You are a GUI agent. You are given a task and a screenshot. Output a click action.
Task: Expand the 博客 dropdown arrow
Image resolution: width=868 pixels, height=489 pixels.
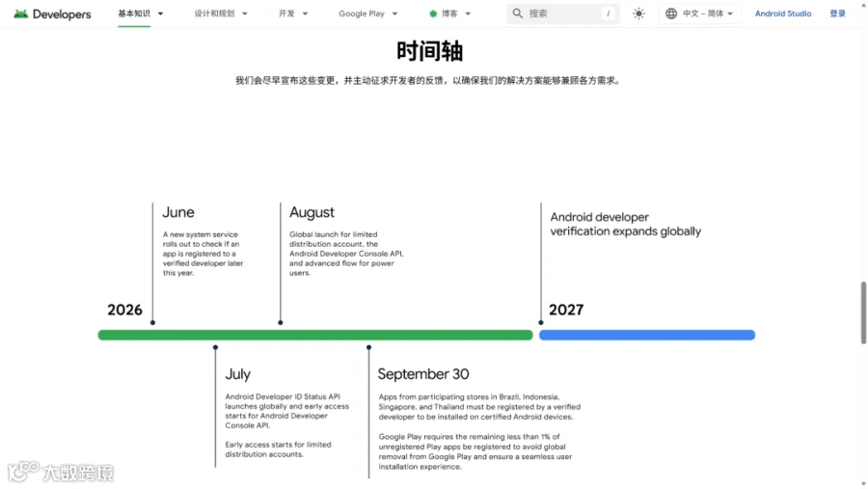[x=468, y=14]
